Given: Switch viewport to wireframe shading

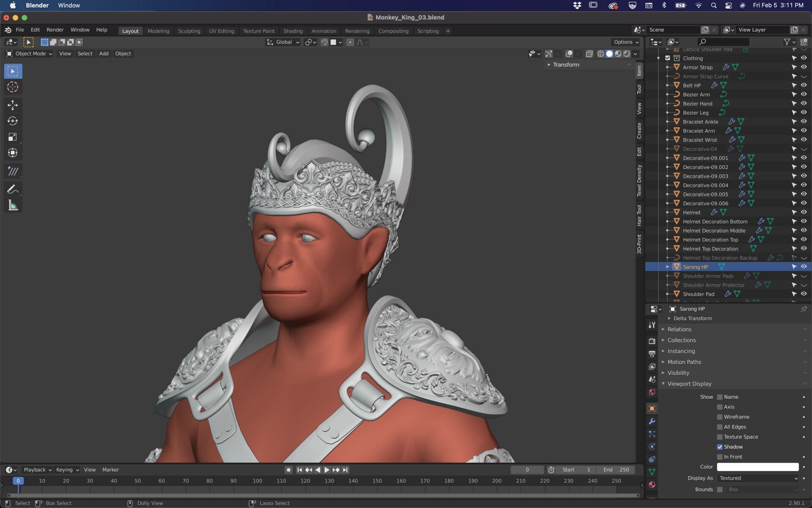Looking at the screenshot, I should coord(601,54).
